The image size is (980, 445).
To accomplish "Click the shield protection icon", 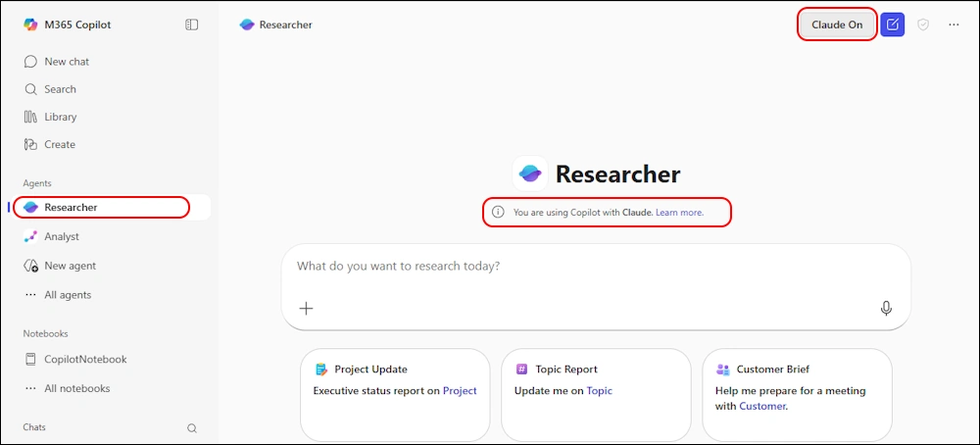I will tap(923, 25).
